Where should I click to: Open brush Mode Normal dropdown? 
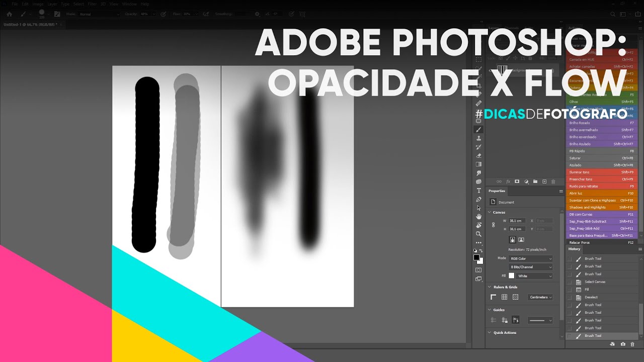pyautogui.click(x=99, y=14)
